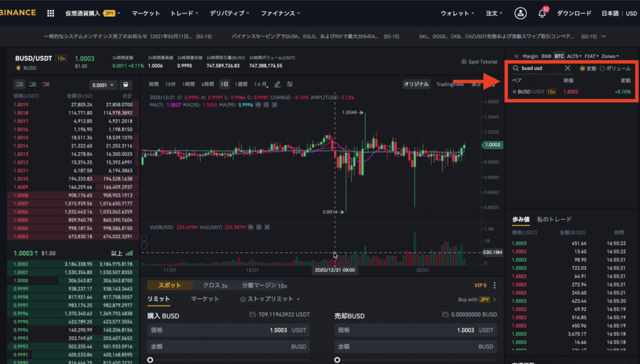Open the ストップリミット order type dropdown
This screenshot has width=640, height=364.
point(270,299)
